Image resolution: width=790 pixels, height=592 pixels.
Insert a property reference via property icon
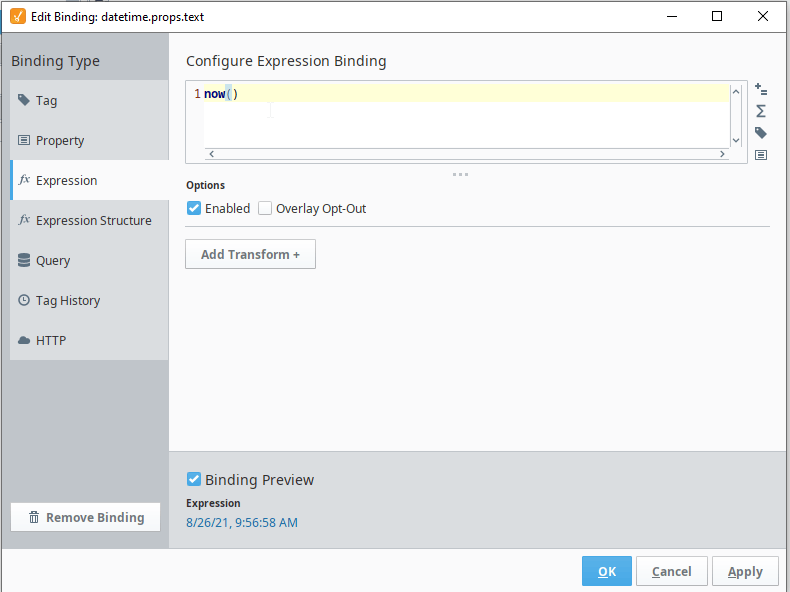click(x=761, y=155)
